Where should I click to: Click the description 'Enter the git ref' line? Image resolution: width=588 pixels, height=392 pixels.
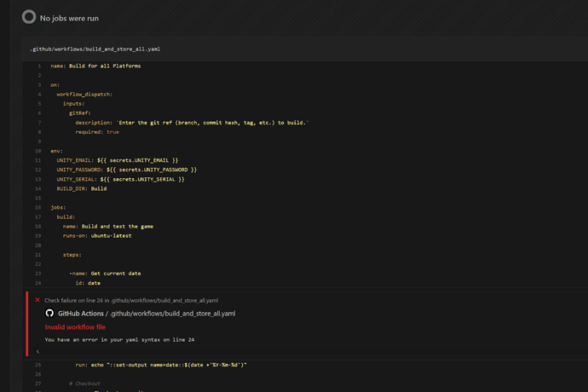coord(192,123)
